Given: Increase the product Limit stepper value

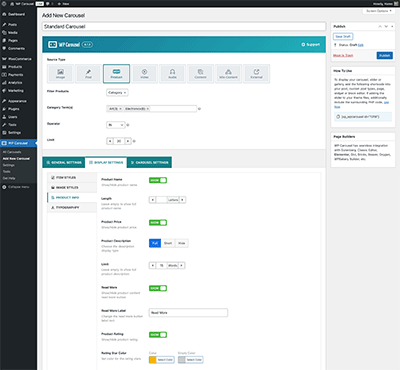Looking at the screenshot, I should point(128,141).
